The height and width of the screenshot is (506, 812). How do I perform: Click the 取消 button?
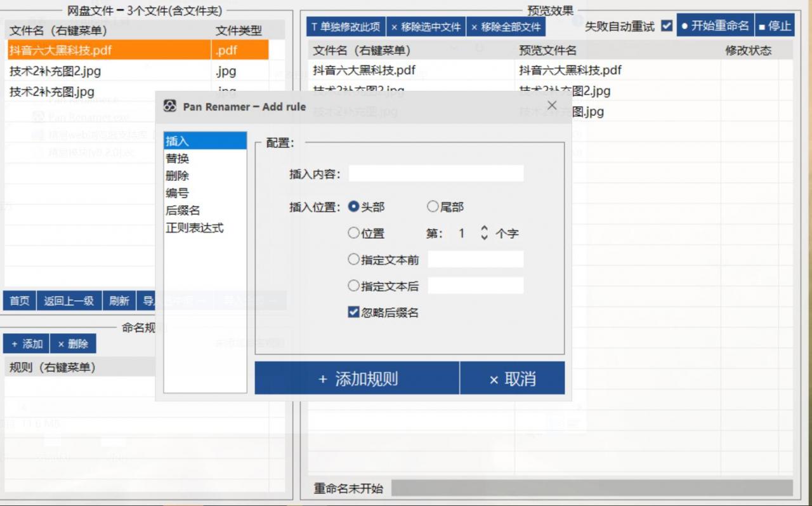tap(513, 378)
